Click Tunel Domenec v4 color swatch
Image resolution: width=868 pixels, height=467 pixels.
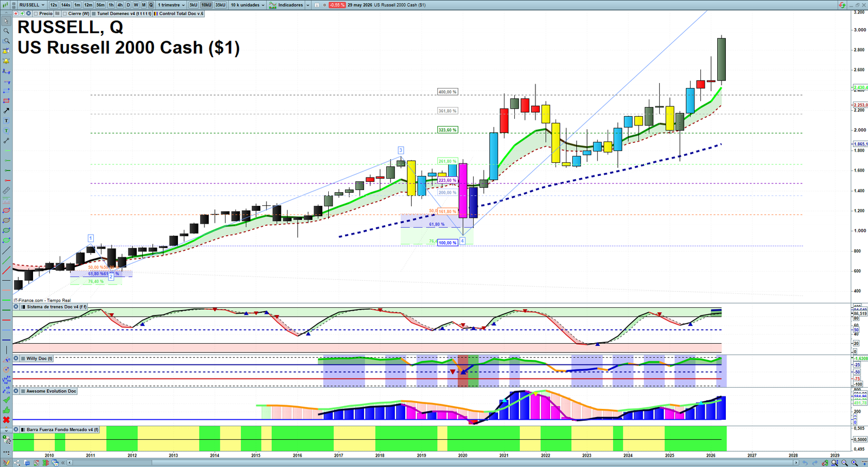click(x=94, y=14)
